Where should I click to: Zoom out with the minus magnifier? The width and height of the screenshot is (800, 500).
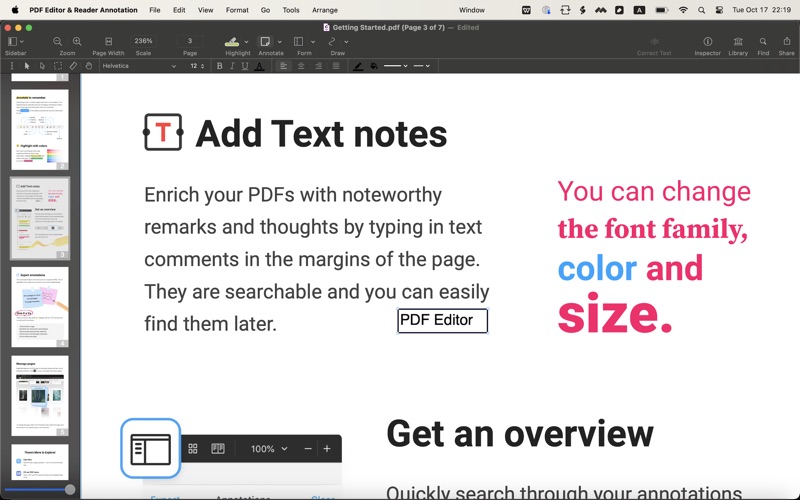point(58,41)
